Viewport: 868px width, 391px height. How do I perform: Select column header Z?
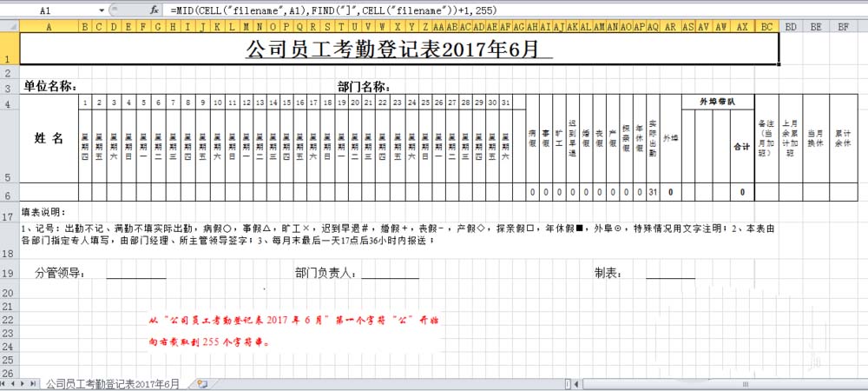pyautogui.click(x=425, y=26)
